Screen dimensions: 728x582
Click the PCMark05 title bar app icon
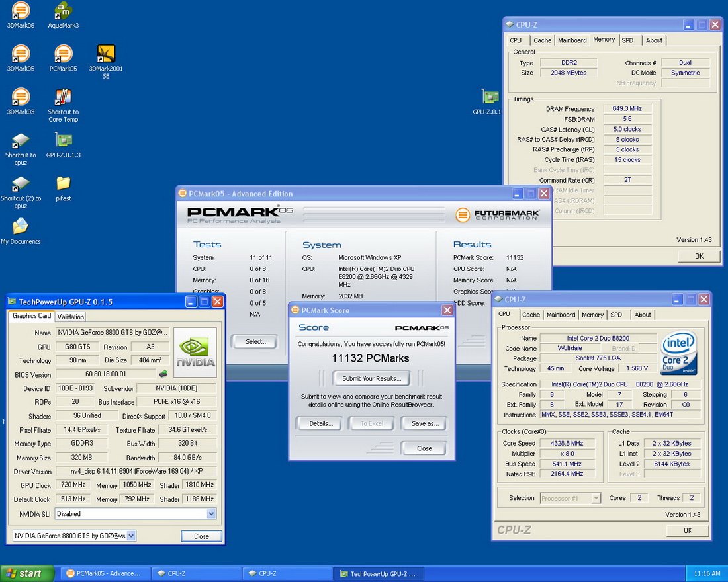pos(183,194)
